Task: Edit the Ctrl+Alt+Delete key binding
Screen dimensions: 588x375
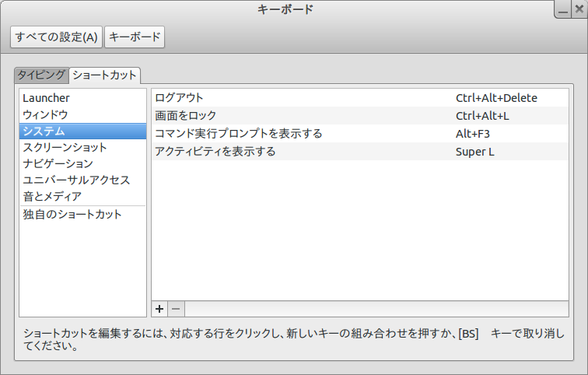Action: tap(496, 98)
